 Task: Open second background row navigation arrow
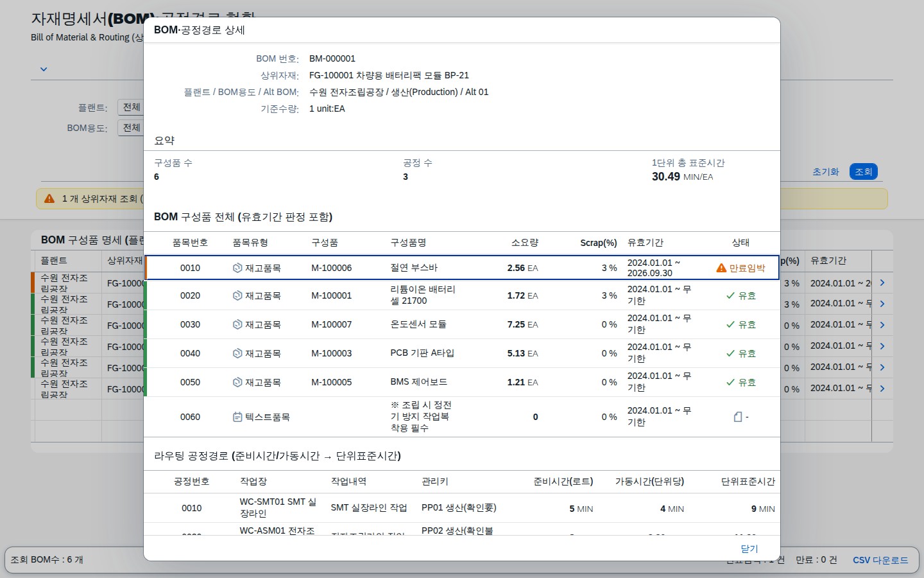tap(882, 304)
